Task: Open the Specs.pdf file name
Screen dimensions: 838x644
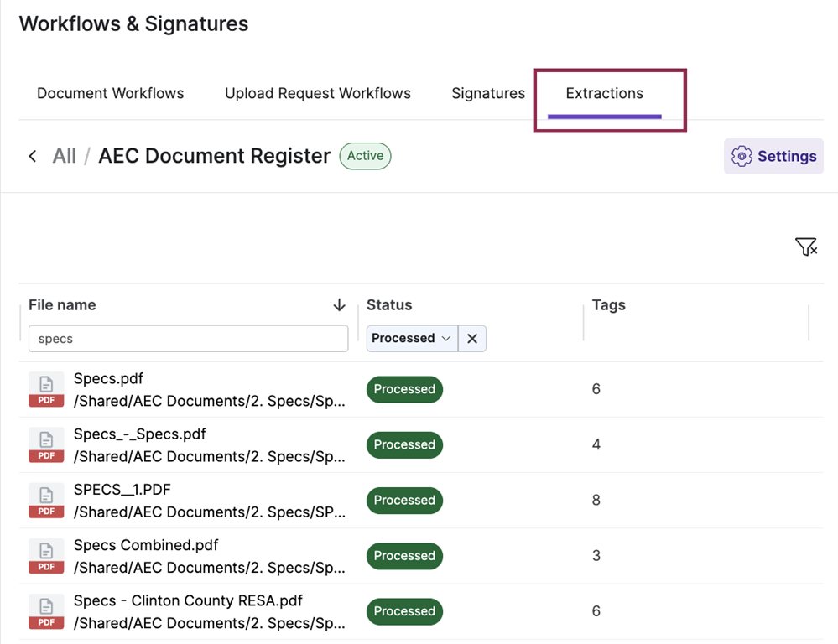Action: 108,378
